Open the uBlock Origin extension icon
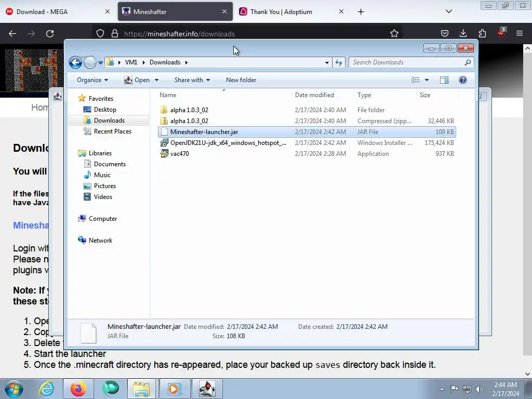Viewport: 532px width, 399px height. (501, 33)
